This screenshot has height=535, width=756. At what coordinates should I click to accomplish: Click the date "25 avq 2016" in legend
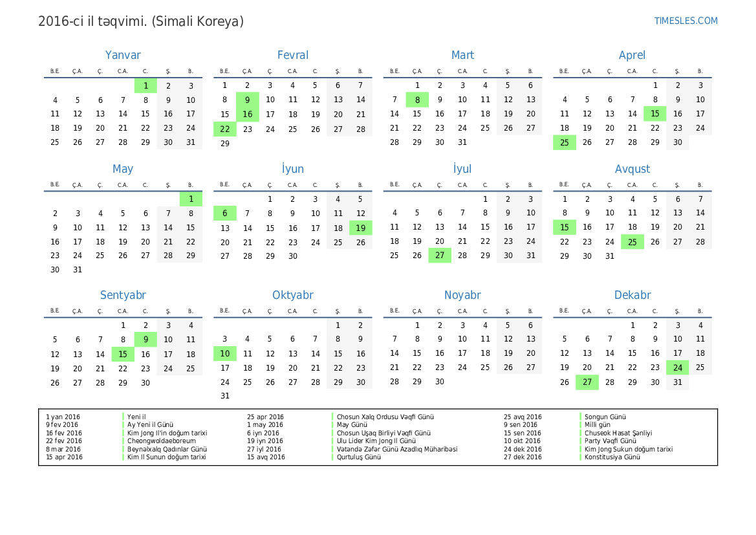523,417
